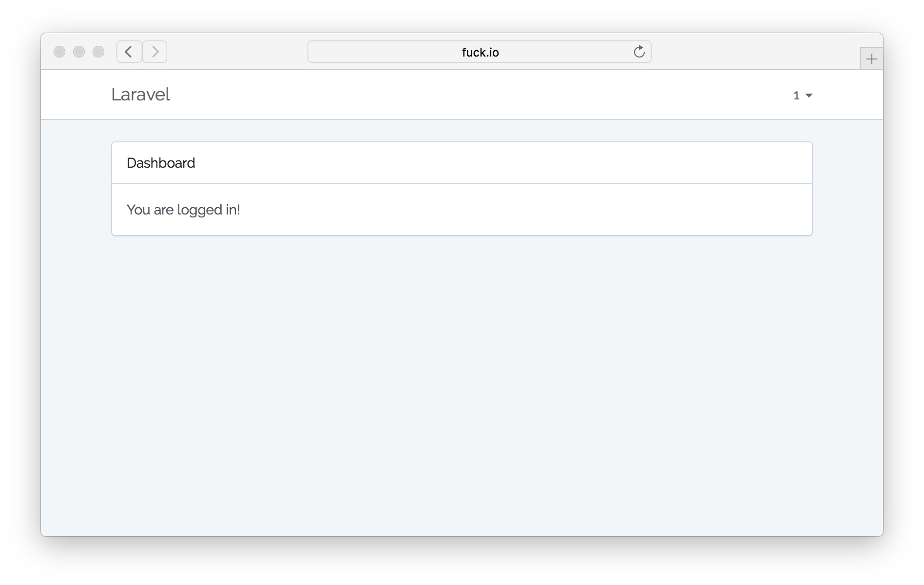Reload the page with the refresh icon

point(639,52)
